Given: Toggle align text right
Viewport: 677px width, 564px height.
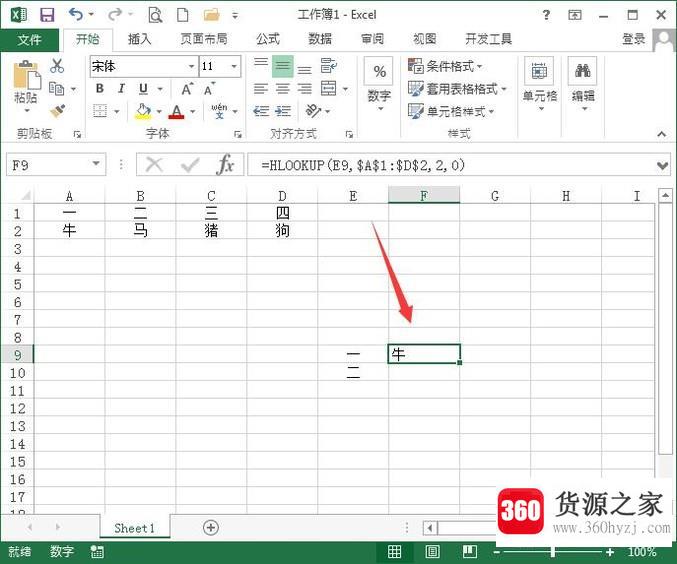Looking at the screenshot, I should tap(304, 89).
